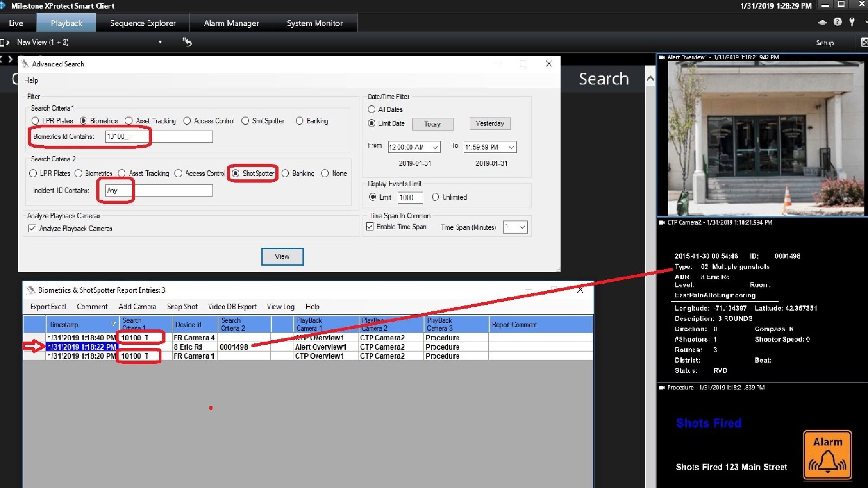The height and width of the screenshot is (488, 868).
Task: Open the From time dropdown
Action: click(435, 147)
